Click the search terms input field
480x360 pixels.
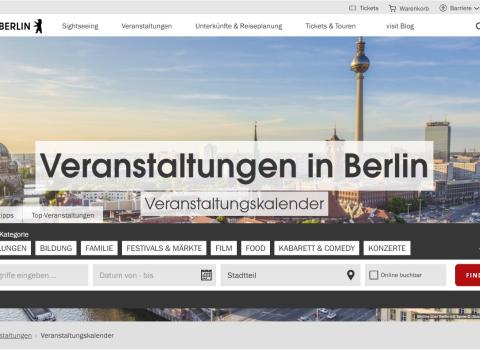pos(44,275)
